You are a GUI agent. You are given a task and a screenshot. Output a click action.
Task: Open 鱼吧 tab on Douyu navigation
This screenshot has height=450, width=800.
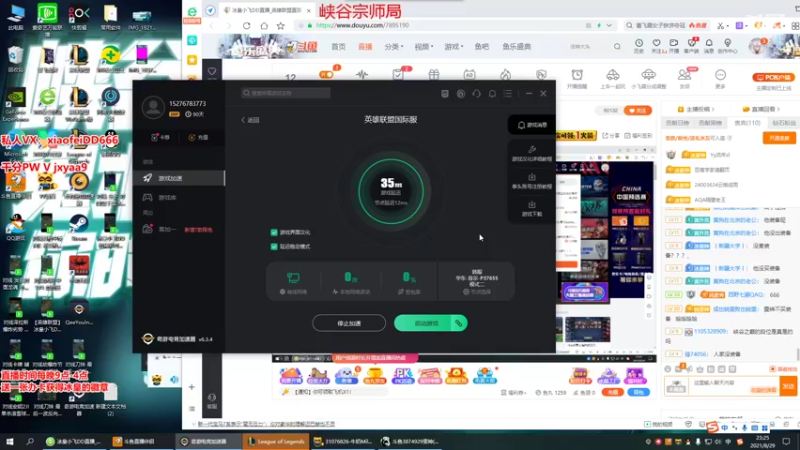click(482, 46)
